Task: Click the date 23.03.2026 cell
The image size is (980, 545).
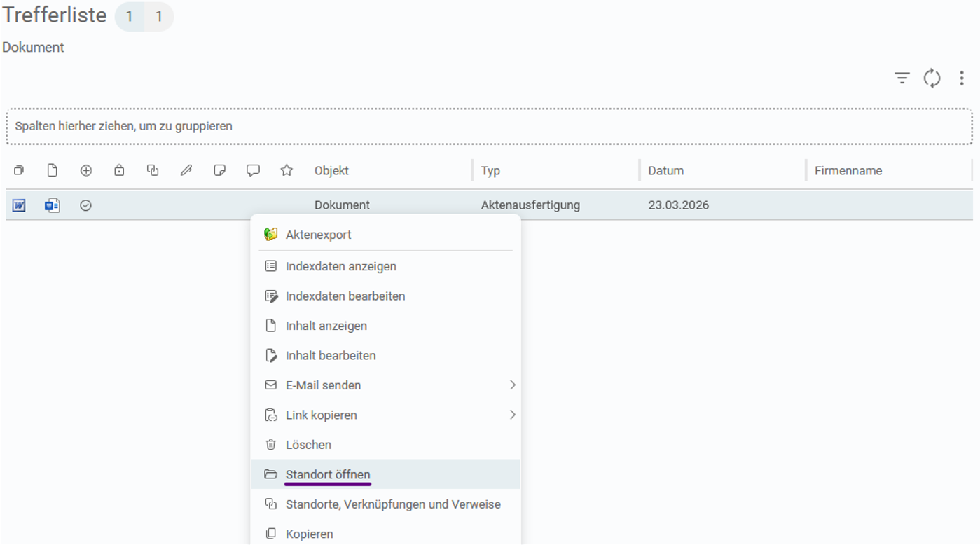Action: point(678,205)
